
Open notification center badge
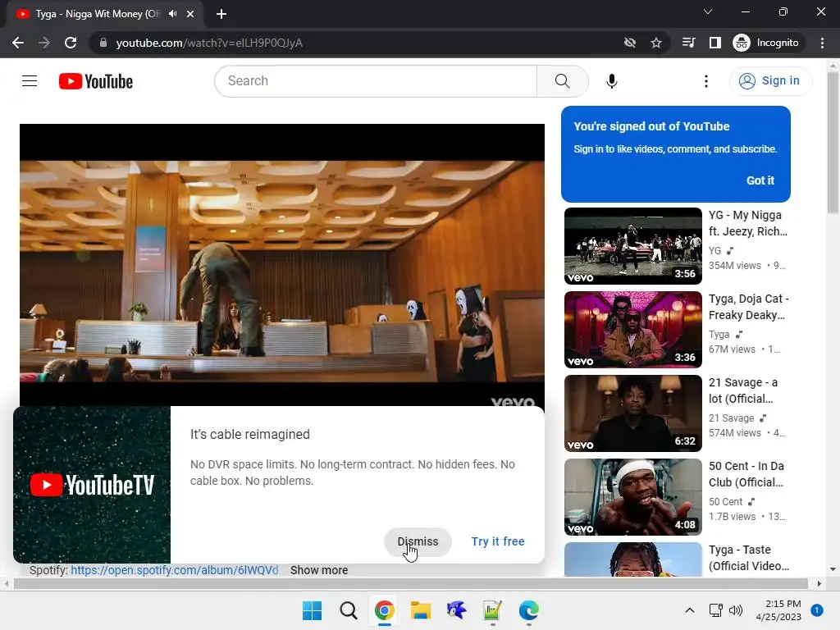click(x=817, y=610)
